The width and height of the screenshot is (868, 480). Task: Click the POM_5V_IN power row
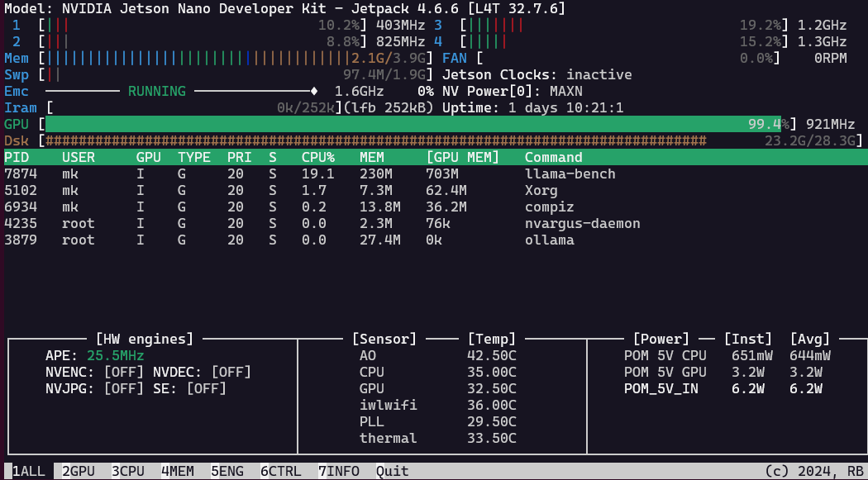click(x=723, y=389)
